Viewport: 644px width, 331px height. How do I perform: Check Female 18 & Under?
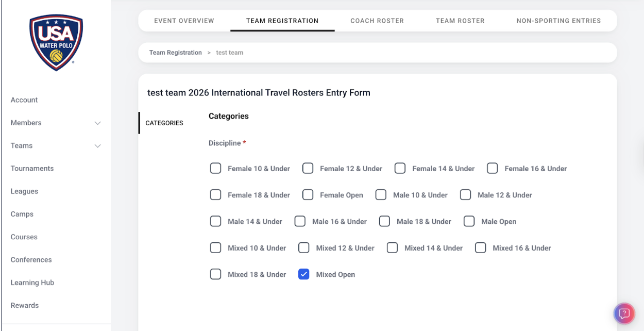click(215, 194)
